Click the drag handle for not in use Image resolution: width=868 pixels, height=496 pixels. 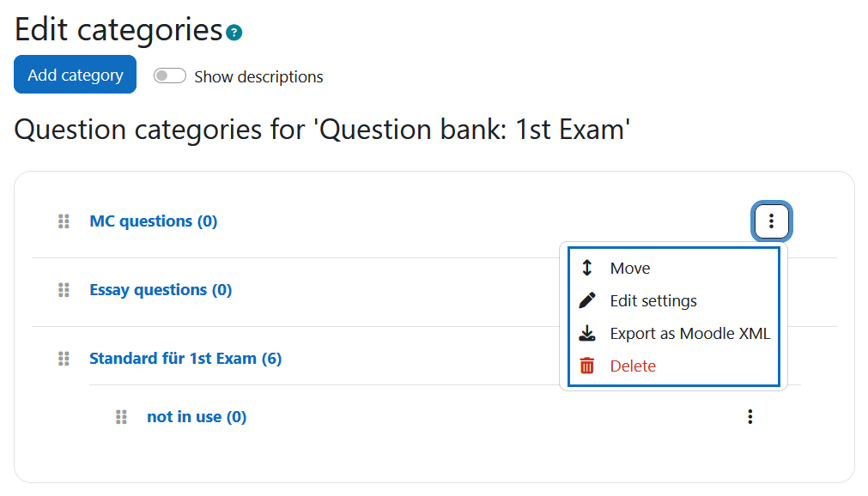(121, 417)
